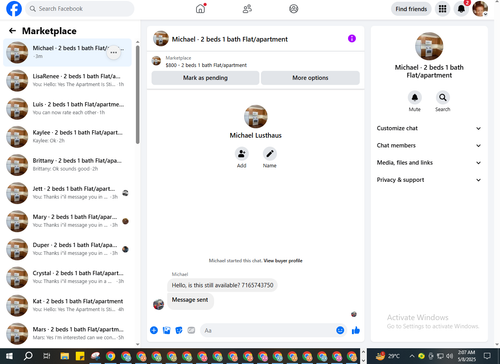
Task: Open the Home feed icon
Action: 200,9
